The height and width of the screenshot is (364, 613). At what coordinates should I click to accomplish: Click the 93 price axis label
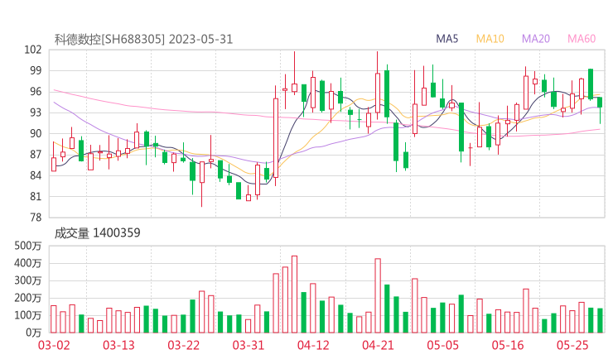point(36,113)
